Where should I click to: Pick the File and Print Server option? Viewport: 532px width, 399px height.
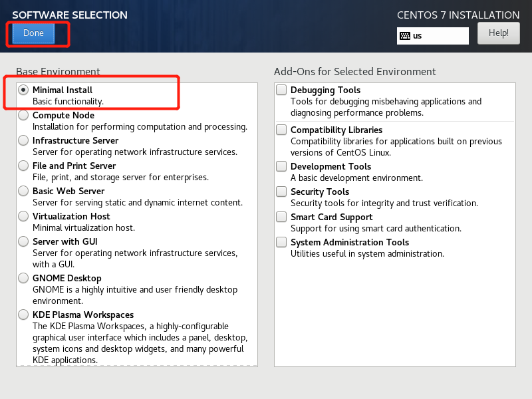point(24,166)
